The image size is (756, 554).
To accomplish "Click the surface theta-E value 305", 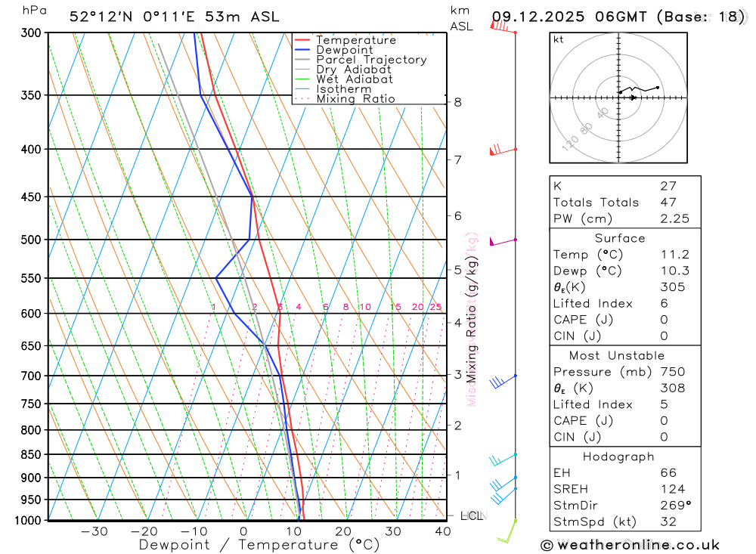I will [673, 287].
